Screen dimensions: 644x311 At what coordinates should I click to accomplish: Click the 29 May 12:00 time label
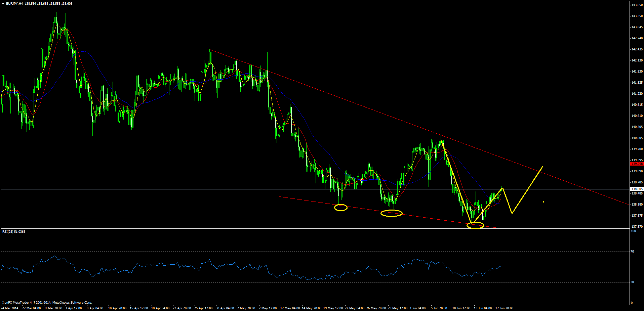point(398,308)
